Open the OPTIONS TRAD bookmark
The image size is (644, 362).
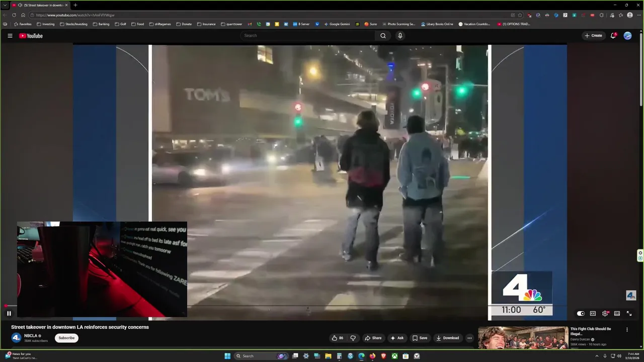coord(513,24)
